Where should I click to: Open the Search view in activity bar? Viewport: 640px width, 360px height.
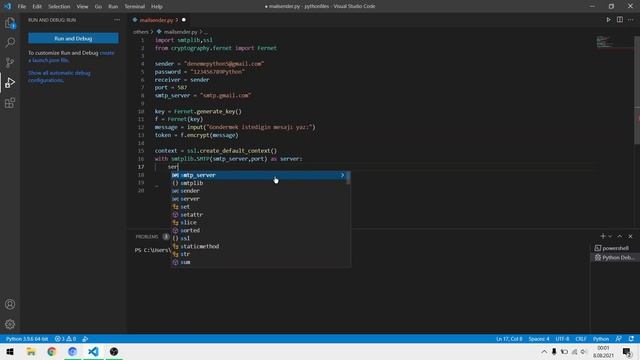[x=10, y=42]
